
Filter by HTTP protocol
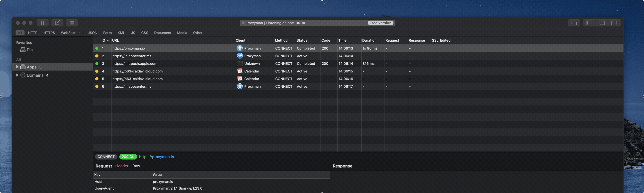(x=33, y=33)
